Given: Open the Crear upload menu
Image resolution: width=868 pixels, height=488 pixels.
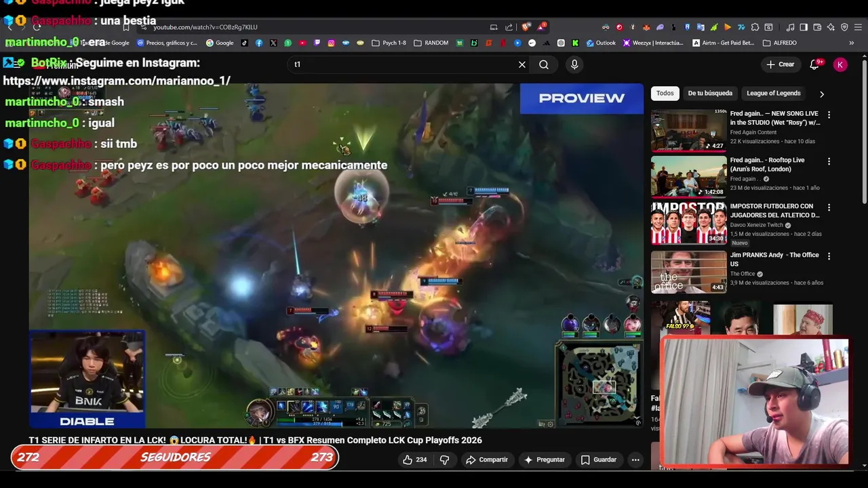Looking at the screenshot, I should [780, 64].
